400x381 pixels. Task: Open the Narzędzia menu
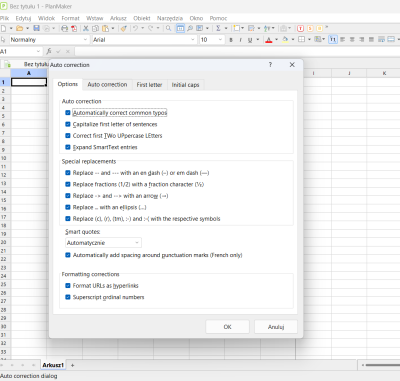[x=170, y=18]
